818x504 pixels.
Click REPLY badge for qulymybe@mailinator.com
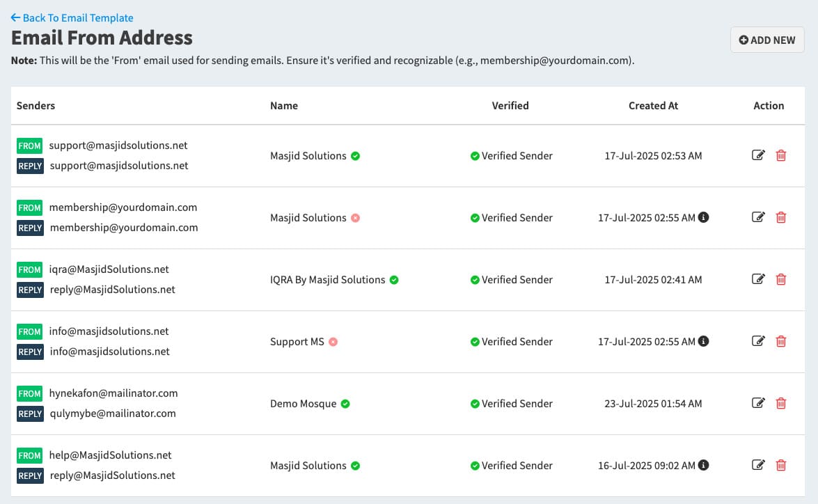coord(30,414)
